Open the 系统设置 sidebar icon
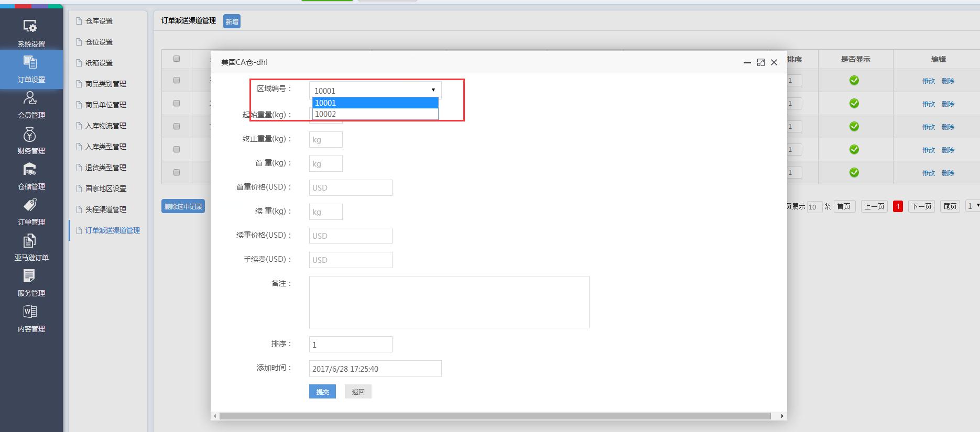Image resolution: width=980 pixels, height=432 pixels. [30, 26]
